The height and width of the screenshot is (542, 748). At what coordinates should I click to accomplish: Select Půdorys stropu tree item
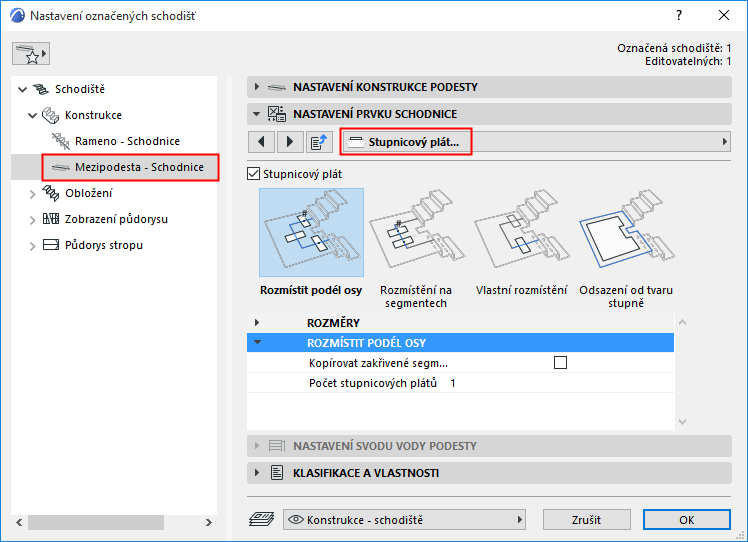(104, 245)
